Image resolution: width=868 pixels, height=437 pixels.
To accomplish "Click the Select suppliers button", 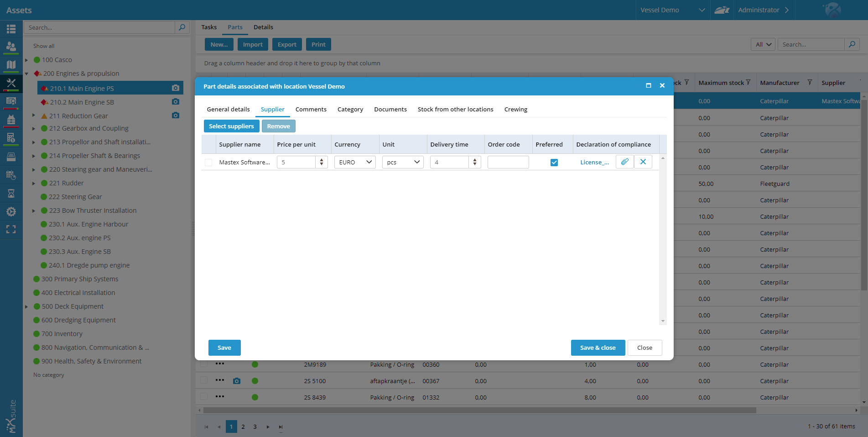I will (x=231, y=126).
